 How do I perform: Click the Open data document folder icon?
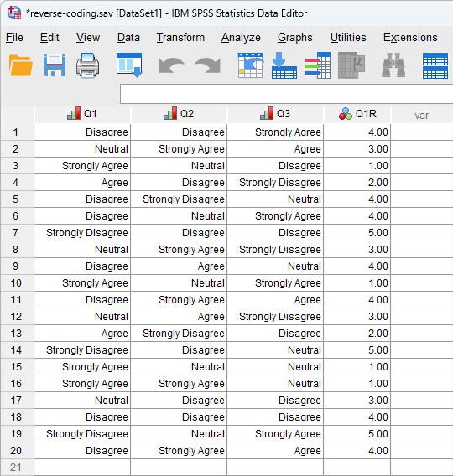[x=21, y=65]
